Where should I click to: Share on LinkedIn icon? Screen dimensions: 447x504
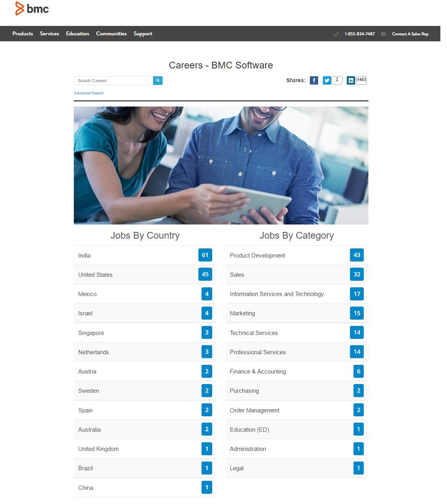tap(351, 80)
